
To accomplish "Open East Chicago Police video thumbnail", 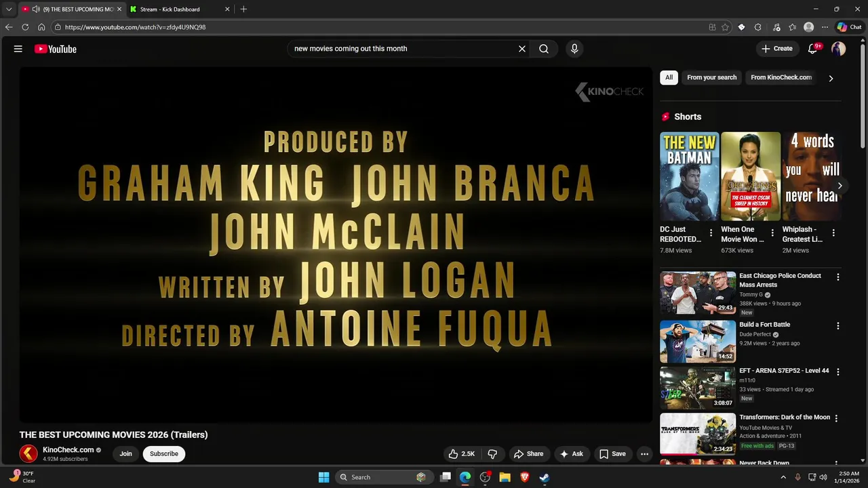I will coord(698,293).
